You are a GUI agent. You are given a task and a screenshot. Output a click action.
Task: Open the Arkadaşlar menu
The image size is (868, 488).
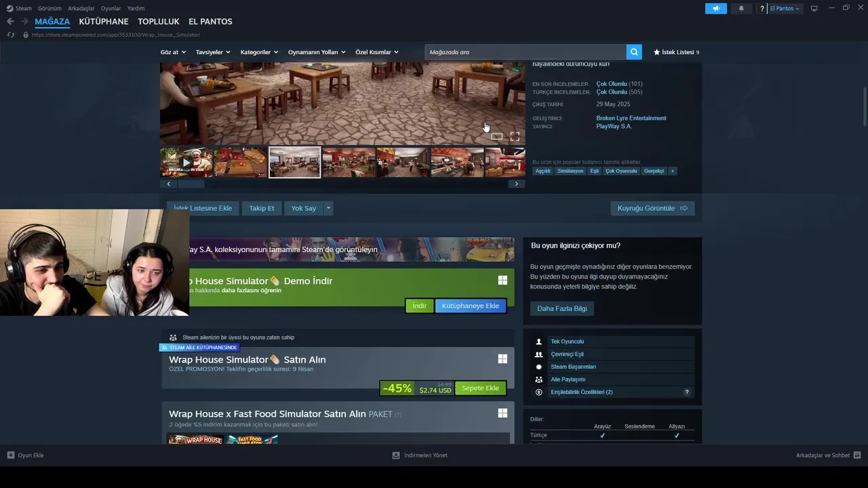(81, 8)
